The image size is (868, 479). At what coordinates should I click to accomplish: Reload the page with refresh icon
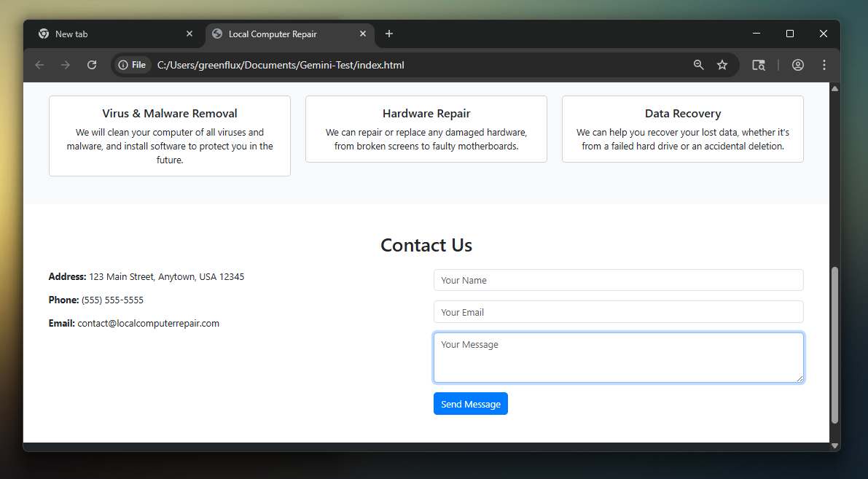pos(92,65)
